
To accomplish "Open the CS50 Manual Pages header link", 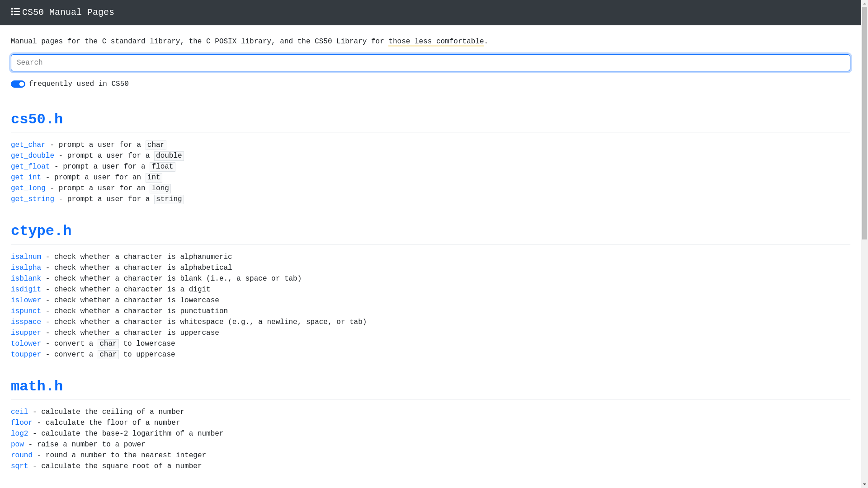I will [62, 12].
